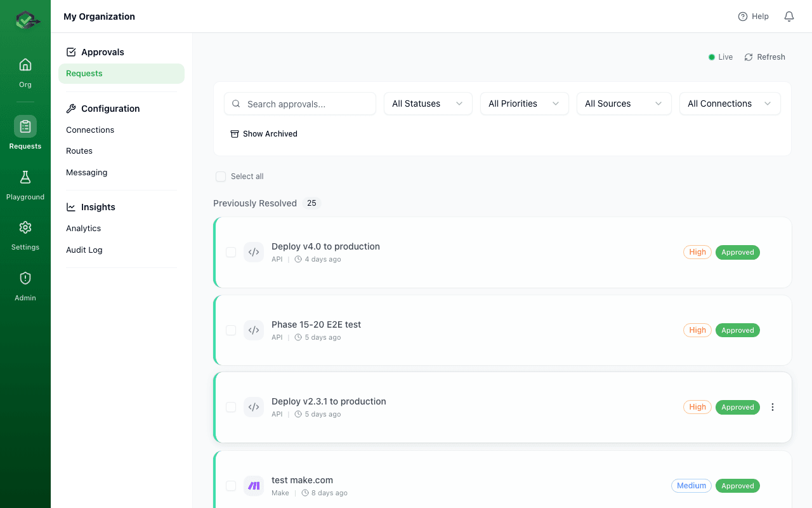Switch to the Analytics page
This screenshot has height=508, width=812.
(83, 228)
